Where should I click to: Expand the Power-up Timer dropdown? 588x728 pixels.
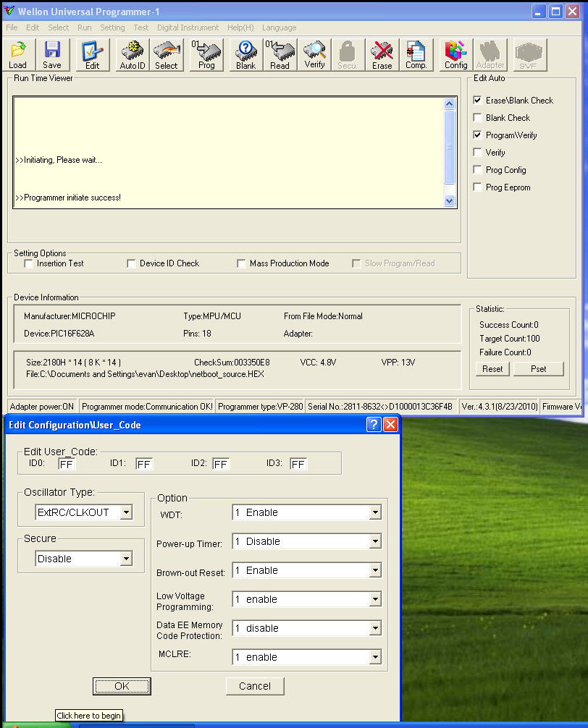click(x=375, y=541)
